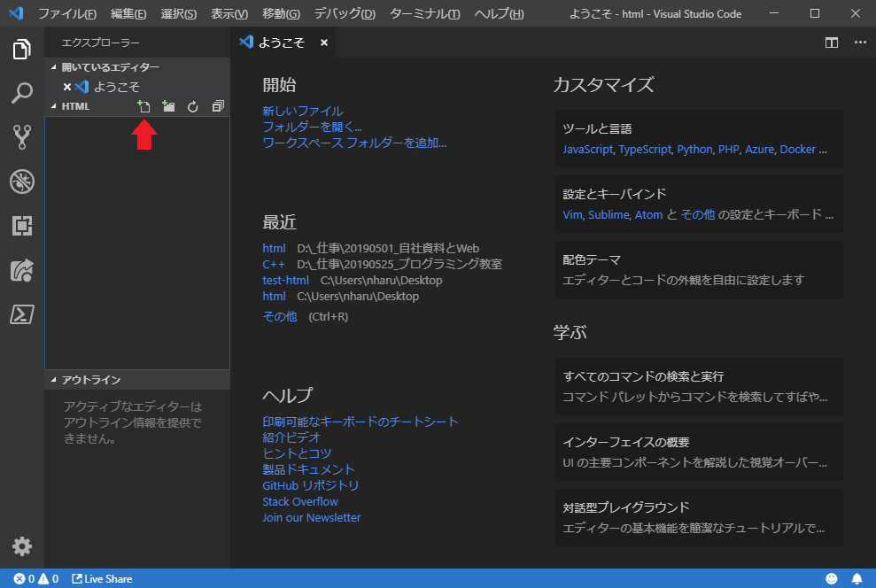This screenshot has height=588, width=876.
Task: Create a new file in the HTML folder
Action: [143, 105]
